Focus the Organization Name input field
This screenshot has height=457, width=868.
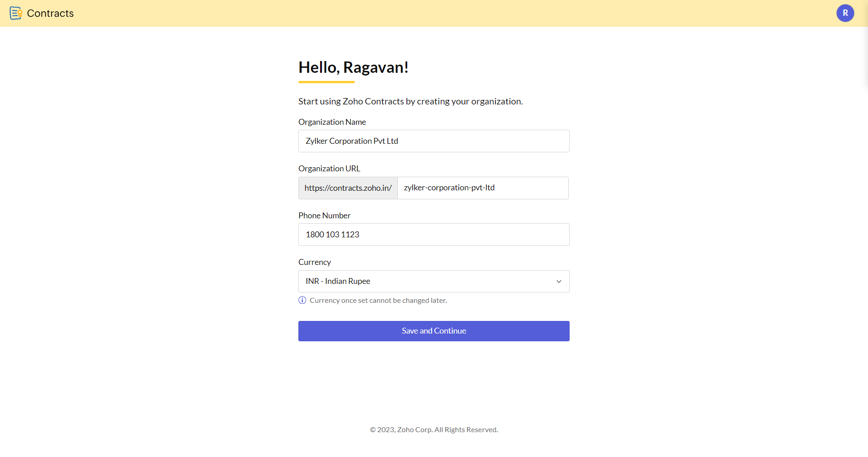pos(434,141)
